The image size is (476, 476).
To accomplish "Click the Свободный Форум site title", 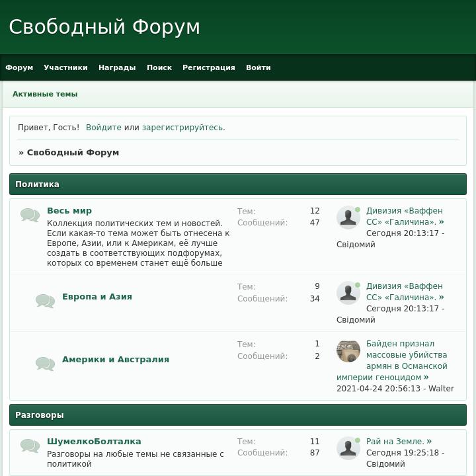I will tap(104, 26).
